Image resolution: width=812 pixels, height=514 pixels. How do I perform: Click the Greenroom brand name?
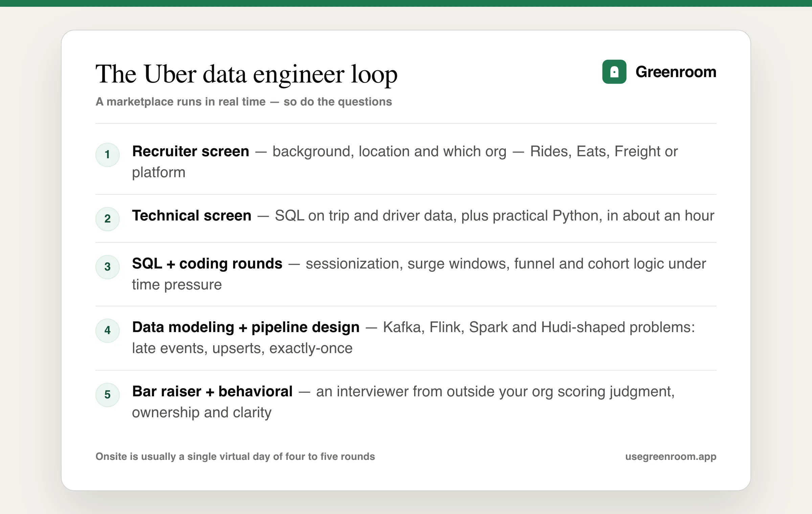(x=676, y=72)
